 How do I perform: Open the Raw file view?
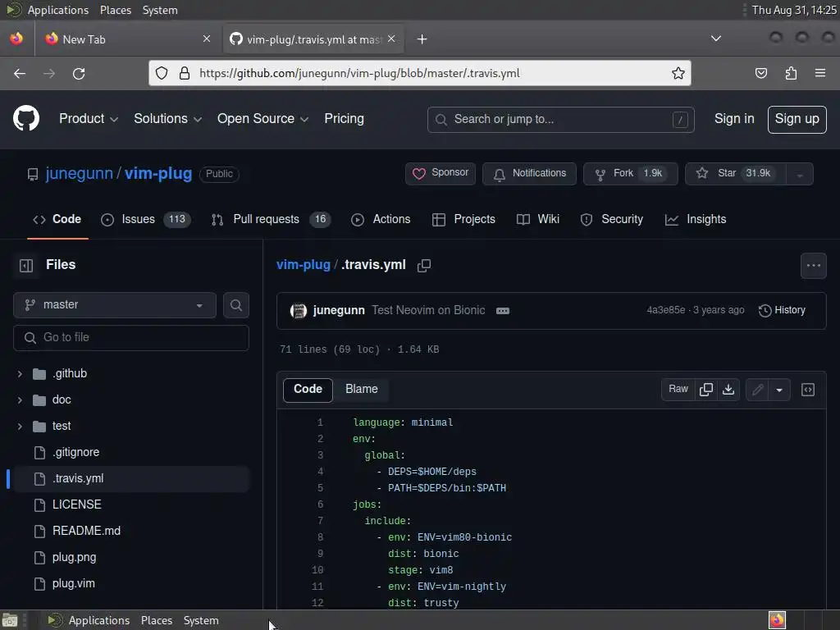click(x=678, y=390)
